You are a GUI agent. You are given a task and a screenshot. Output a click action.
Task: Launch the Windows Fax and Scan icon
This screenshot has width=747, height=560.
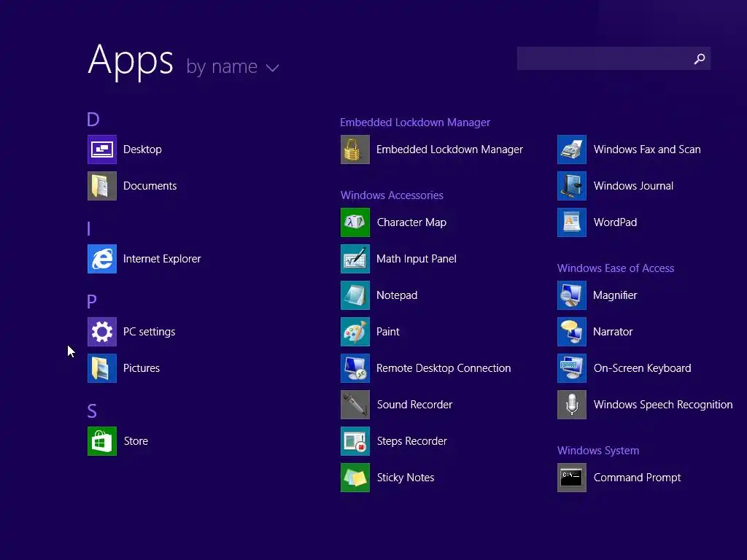click(572, 149)
